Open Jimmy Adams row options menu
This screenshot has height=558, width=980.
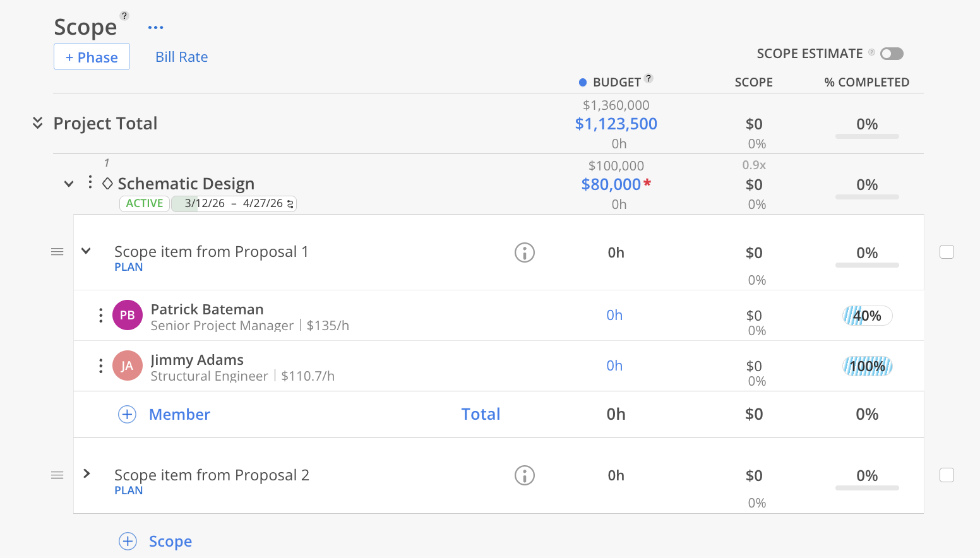[101, 366]
